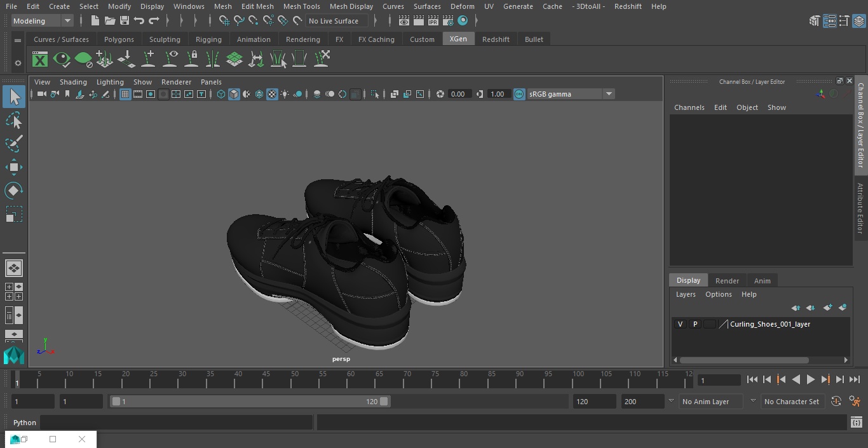This screenshot has height=448, width=868.
Task: Toggle visibility V for Curling_Shoes_001_layer
Action: (x=680, y=324)
